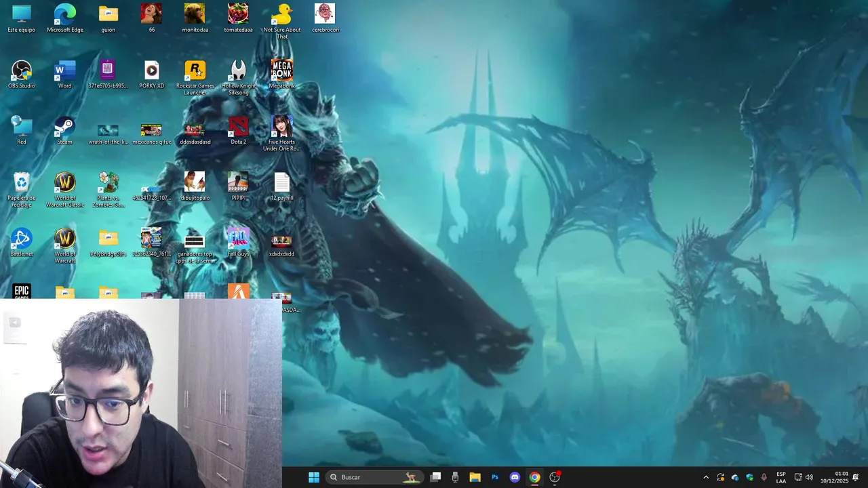The height and width of the screenshot is (488, 868).
Task: Open the Windows Start menu
Action: point(314,477)
